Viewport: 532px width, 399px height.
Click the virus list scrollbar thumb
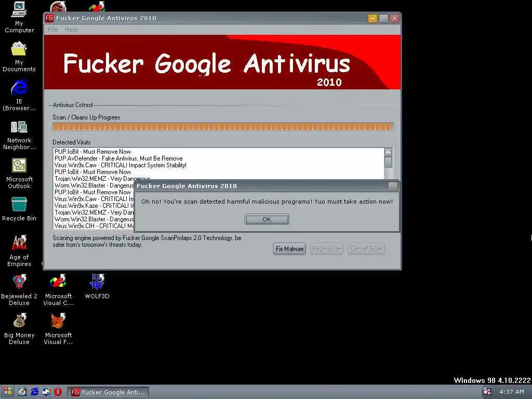click(389, 162)
